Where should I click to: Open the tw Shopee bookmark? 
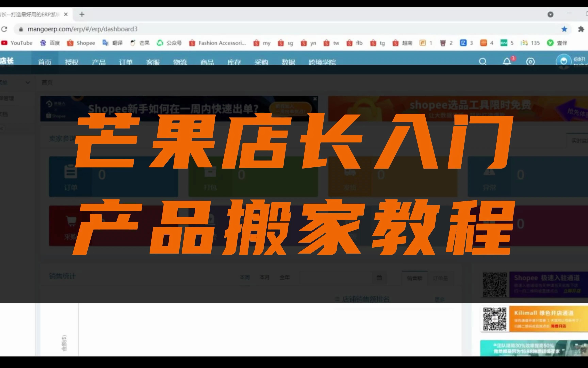(x=331, y=43)
